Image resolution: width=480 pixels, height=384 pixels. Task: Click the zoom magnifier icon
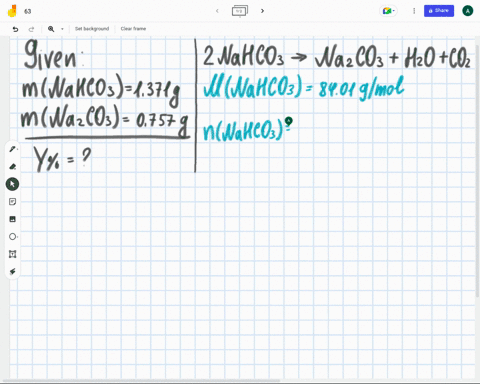[x=51, y=29]
